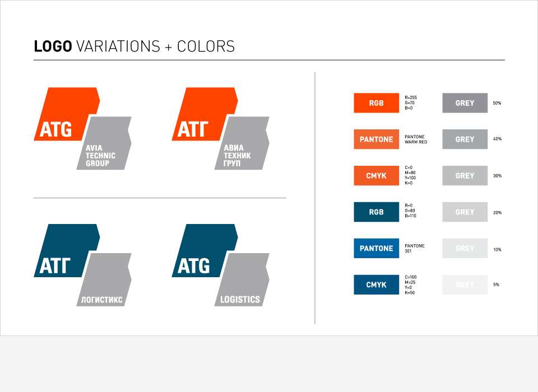Image resolution: width=538 pixels, height=392 pixels.
Task: Click the LOGO VARIATIONS + COLORS heading
Action: click(x=134, y=46)
